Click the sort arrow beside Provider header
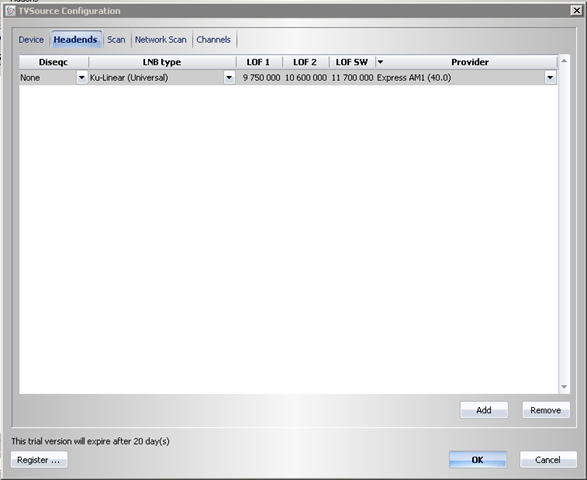Screen dimensions: 587x480 (380, 62)
